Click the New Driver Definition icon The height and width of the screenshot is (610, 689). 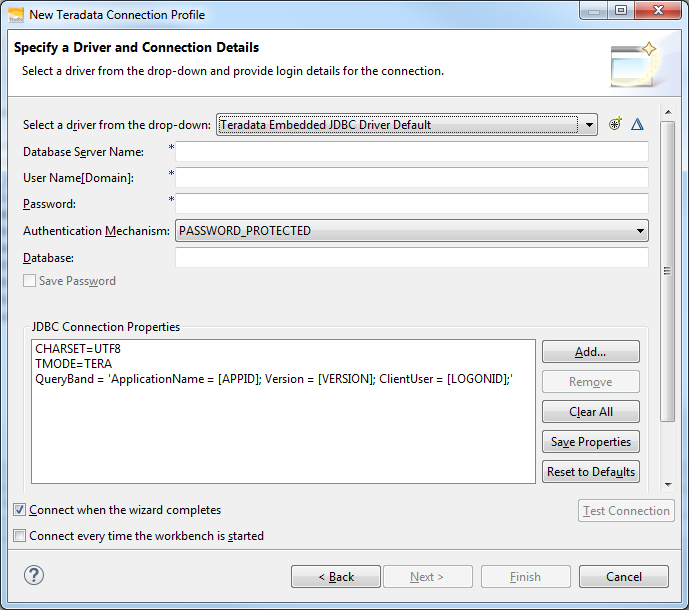(616, 124)
